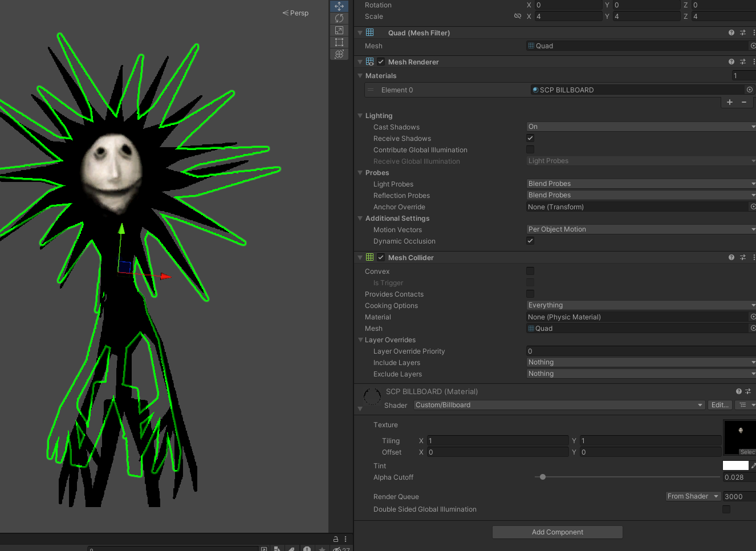756x551 pixels.
Task: Open help reference for Mesh Renderer
Action: (731, 62)
